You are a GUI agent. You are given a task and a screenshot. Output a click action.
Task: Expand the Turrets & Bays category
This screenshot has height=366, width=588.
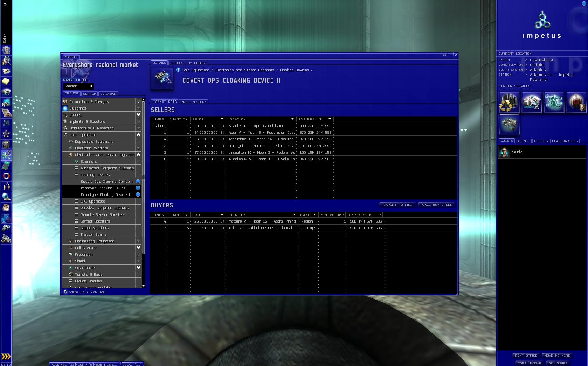point(138,274)
